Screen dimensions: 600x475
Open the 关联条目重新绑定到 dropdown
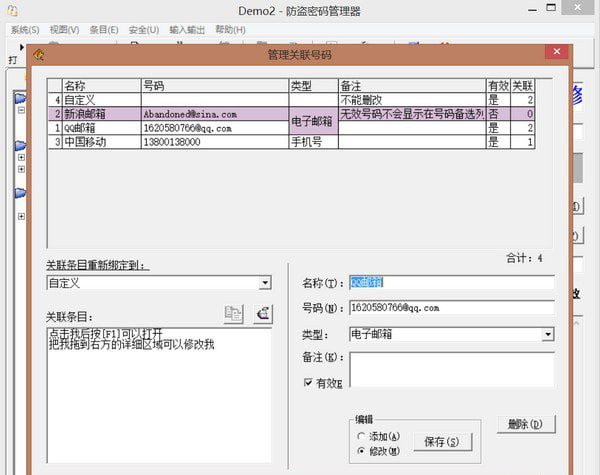point(265,283)
